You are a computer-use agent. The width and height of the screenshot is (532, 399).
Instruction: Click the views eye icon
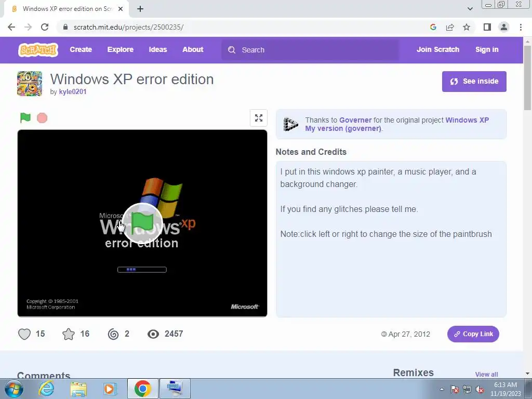click(153, 334)
